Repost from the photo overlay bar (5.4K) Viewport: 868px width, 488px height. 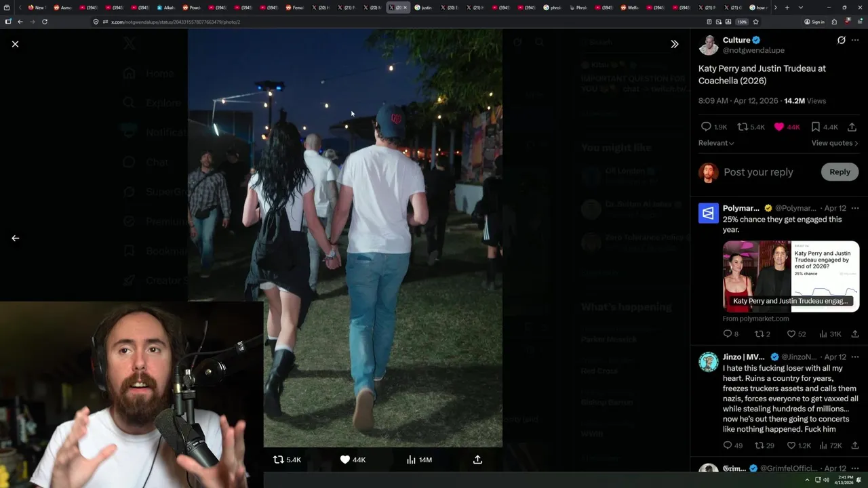286,460
